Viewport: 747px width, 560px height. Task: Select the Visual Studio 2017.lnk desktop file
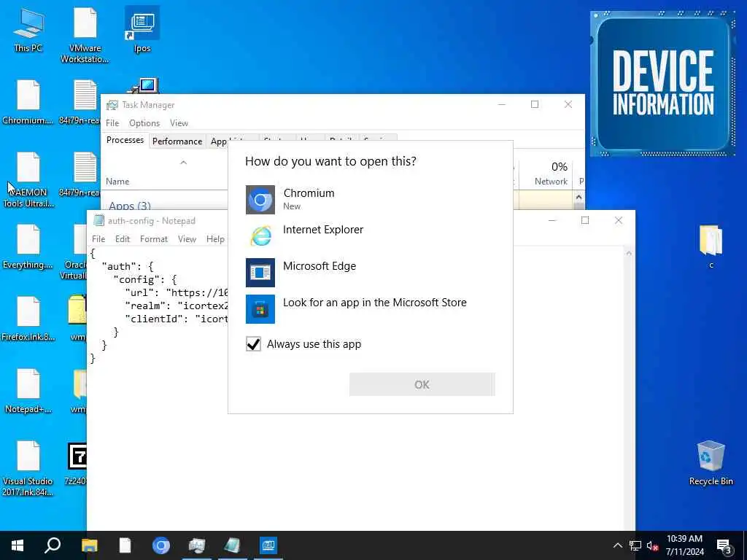tap(28, 469)
